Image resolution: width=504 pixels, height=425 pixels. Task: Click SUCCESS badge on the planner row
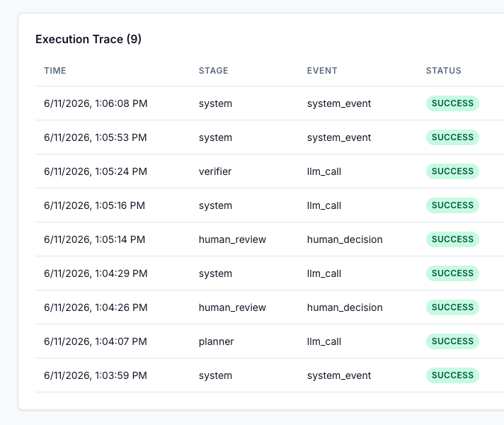pos(452,341)
